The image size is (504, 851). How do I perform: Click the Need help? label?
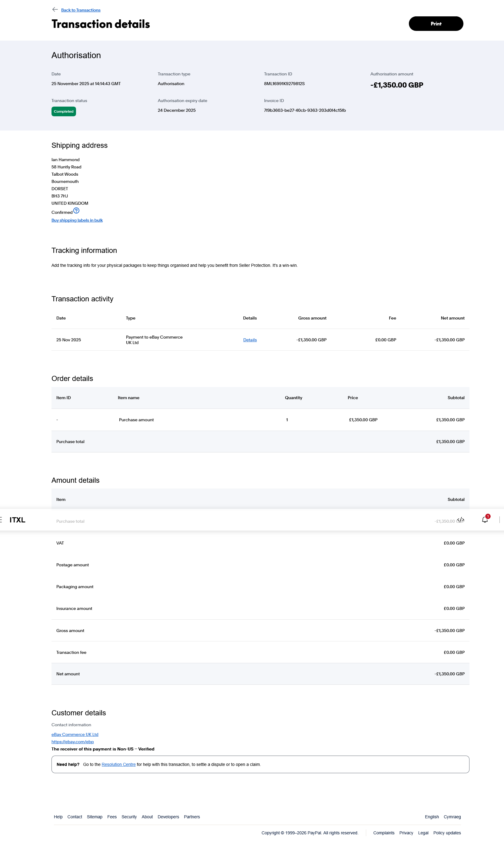pyautogui.click(x=68, y=765)
